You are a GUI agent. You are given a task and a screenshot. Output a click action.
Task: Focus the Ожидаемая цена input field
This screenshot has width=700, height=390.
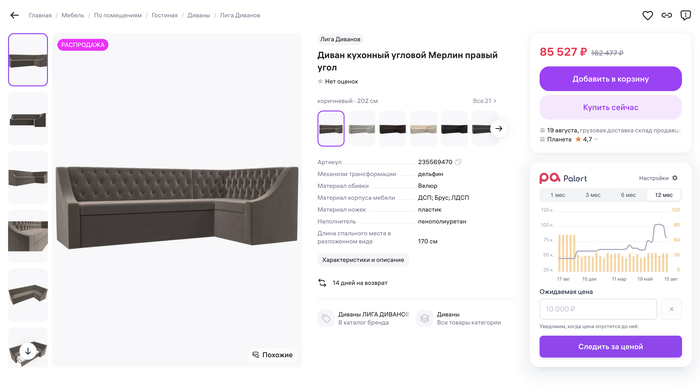tap(598, 309)
